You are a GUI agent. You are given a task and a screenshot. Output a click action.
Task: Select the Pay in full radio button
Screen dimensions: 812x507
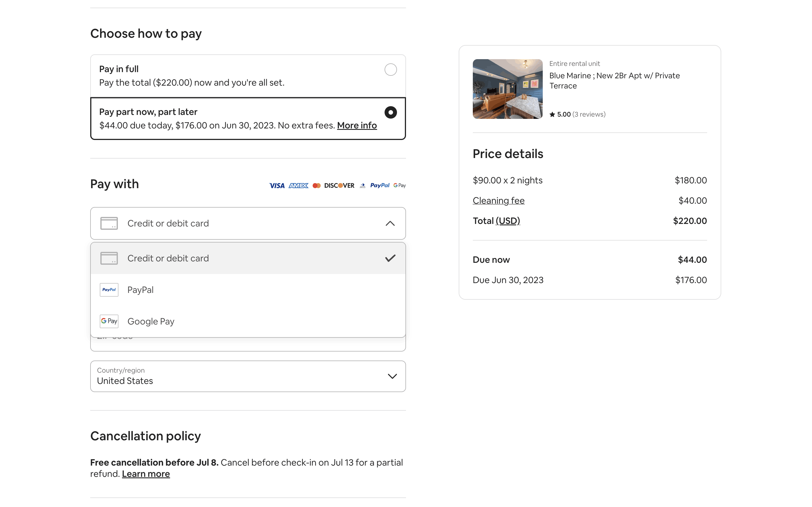coord(390,70)
